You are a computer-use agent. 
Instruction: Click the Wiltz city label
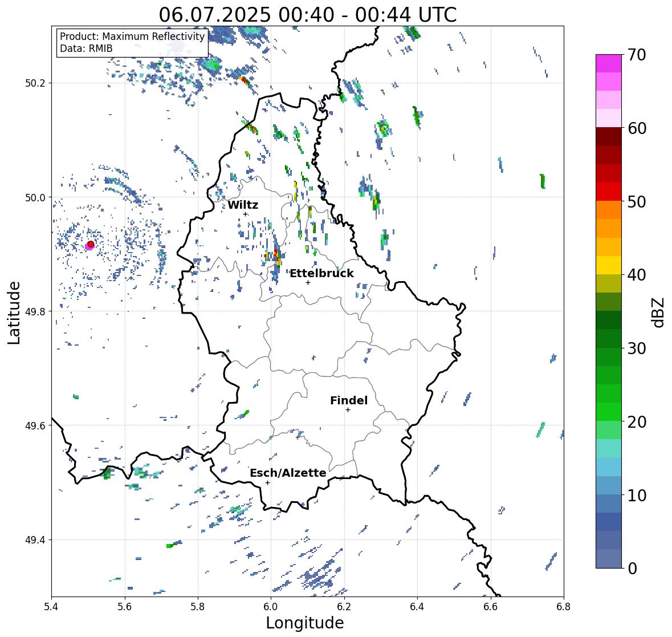(x=243, y=205)
